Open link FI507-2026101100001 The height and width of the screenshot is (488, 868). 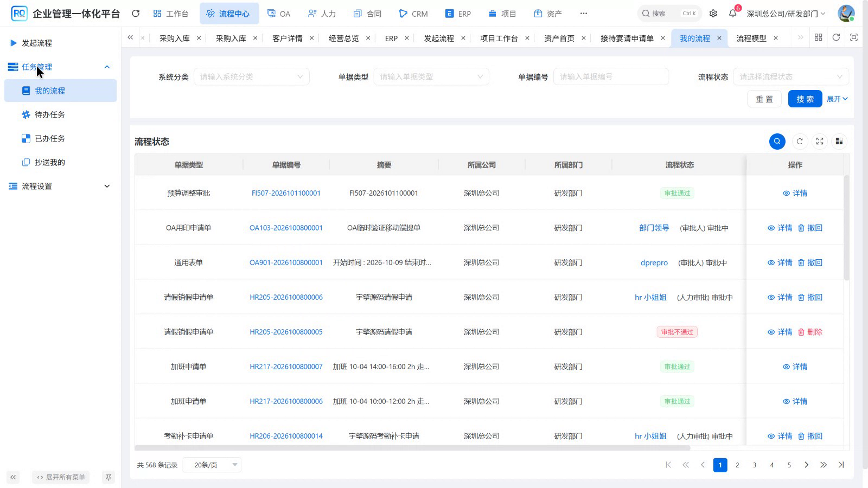pos(286,193)
